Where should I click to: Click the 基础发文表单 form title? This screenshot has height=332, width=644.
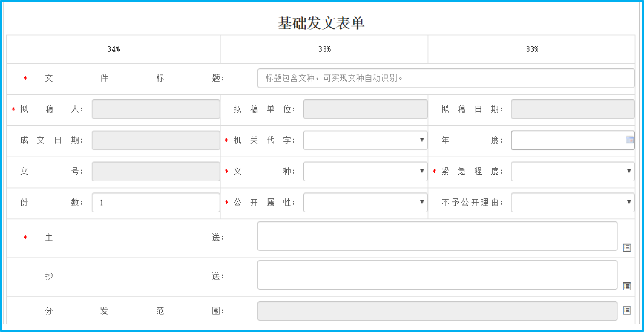[321, 23]
